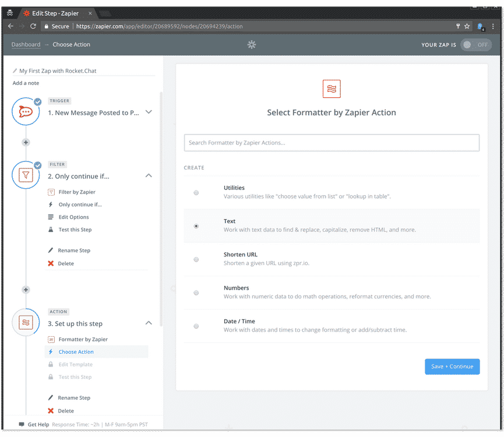This screenshot has width=504, height=437.
Task: Add a step below the trigger with plus
Action: click(x=26, y=142)
